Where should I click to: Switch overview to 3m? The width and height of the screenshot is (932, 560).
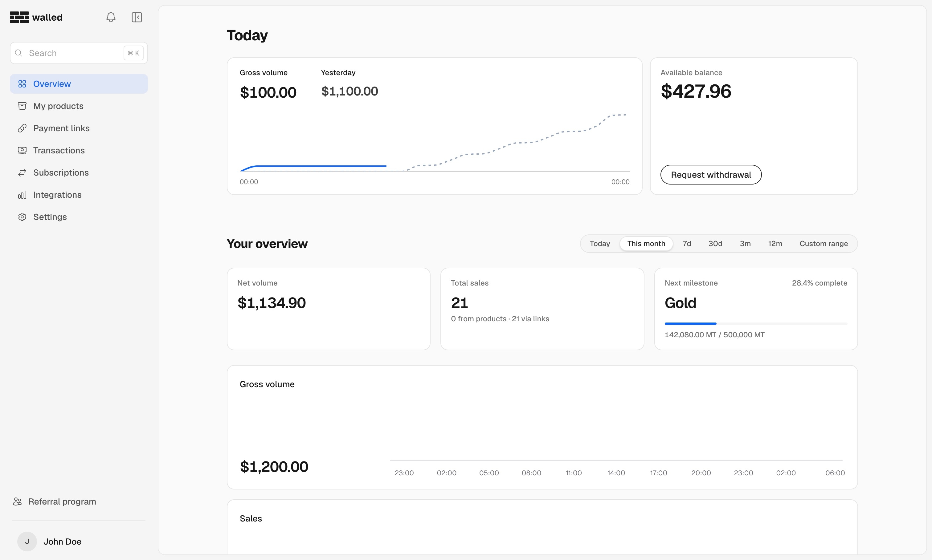(x=745, y=244)
